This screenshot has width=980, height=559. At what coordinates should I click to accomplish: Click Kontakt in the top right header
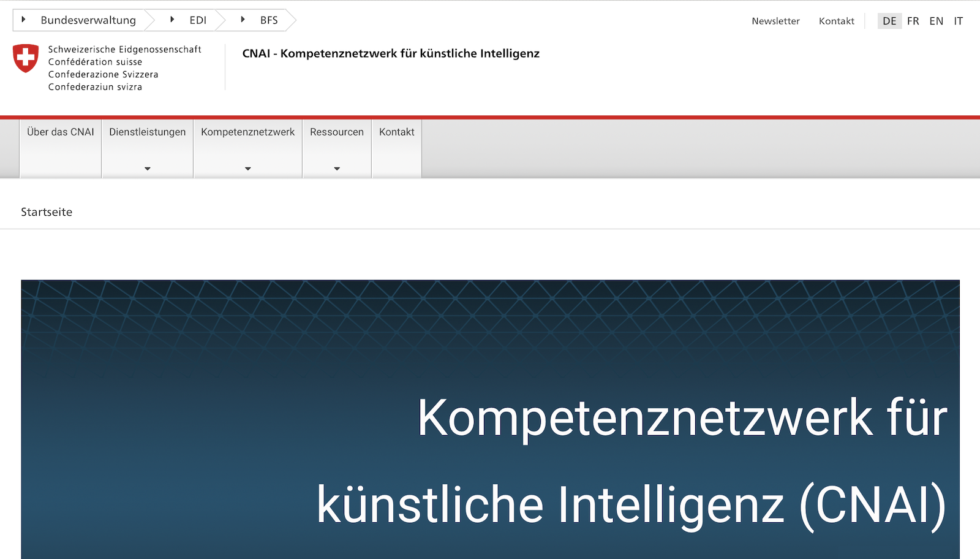coord(836,21)
